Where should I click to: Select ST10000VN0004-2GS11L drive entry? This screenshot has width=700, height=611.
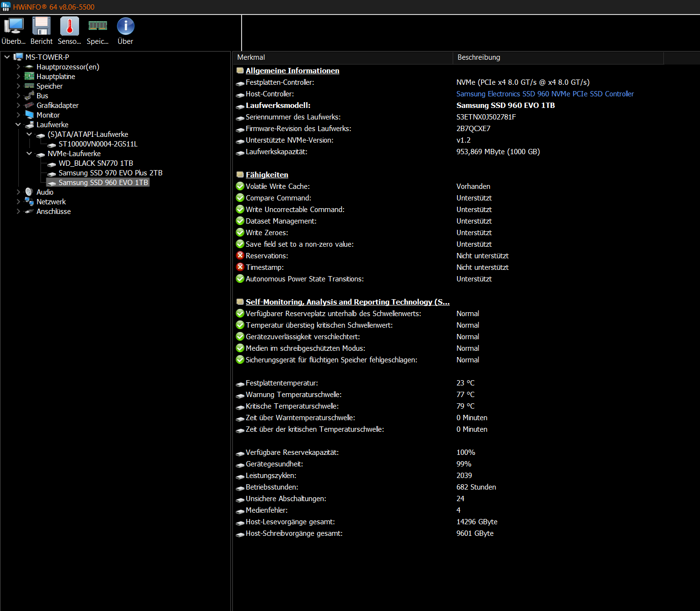coord(98,144)
